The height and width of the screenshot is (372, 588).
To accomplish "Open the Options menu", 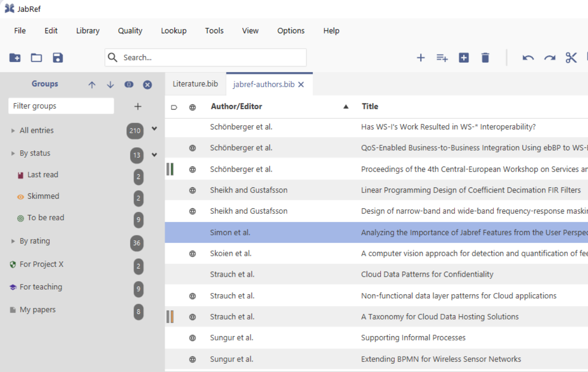I will [x=291, y=31].
